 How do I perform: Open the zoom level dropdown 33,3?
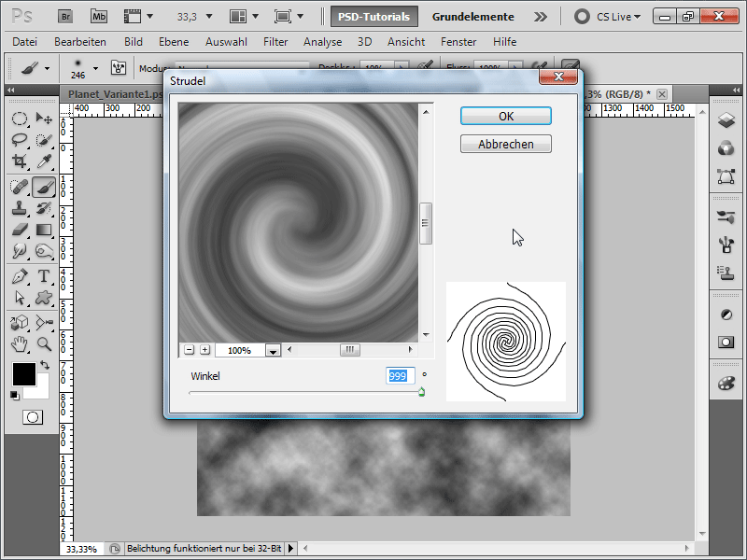(x=209, y=17)
